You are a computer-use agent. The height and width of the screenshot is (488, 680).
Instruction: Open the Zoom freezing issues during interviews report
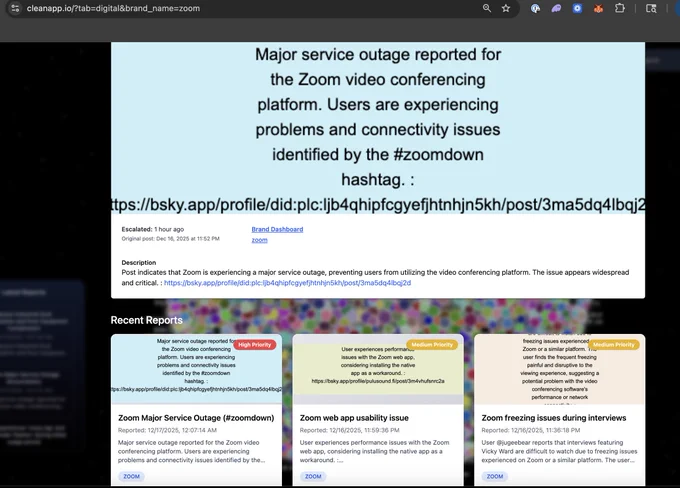(554, 418)
